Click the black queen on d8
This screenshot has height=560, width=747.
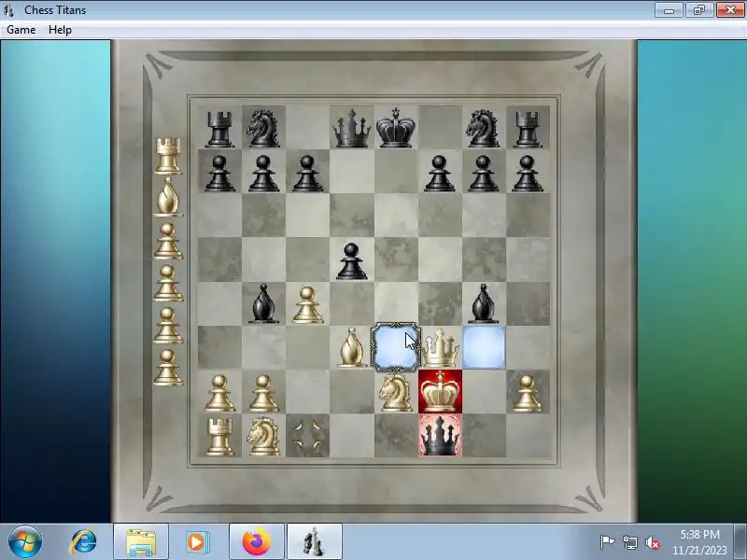pyautogui.click(x=352, y=129)
